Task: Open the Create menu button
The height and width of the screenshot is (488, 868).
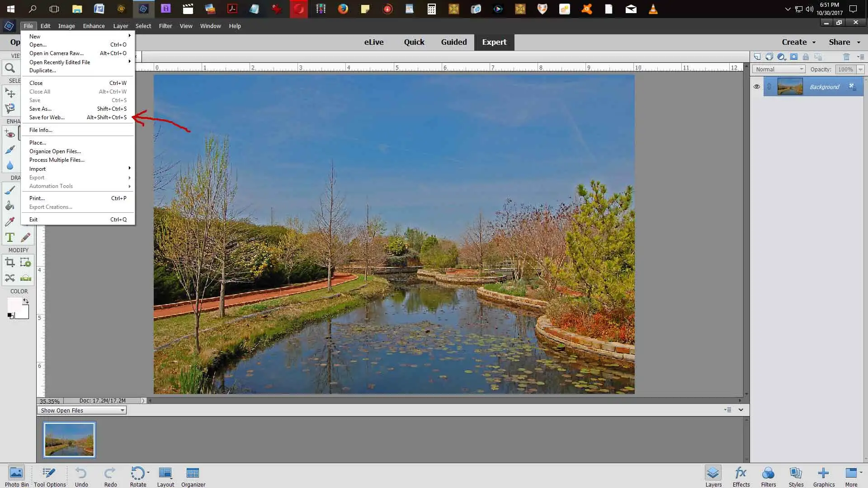Action: point(798,42)
